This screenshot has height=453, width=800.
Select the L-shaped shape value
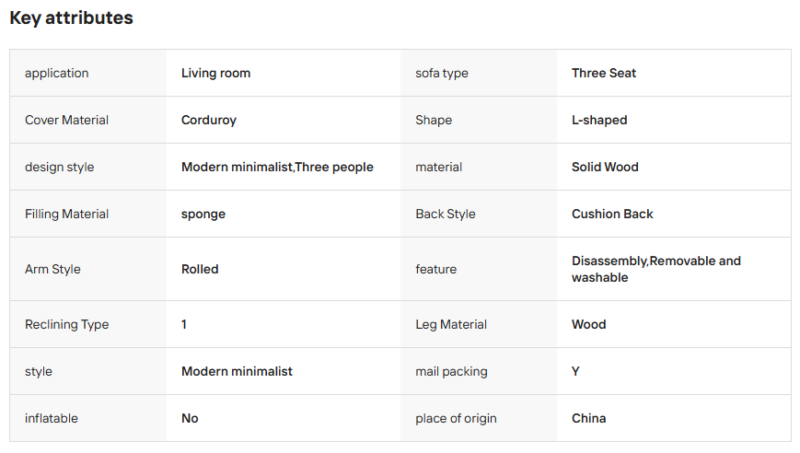click(x=599, y=120)
